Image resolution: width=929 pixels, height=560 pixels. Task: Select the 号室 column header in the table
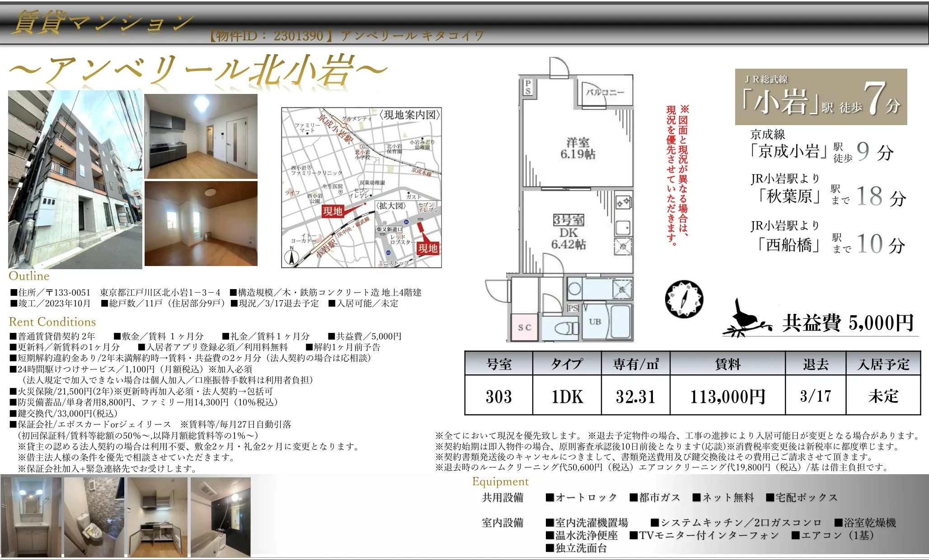coord(499,364)
